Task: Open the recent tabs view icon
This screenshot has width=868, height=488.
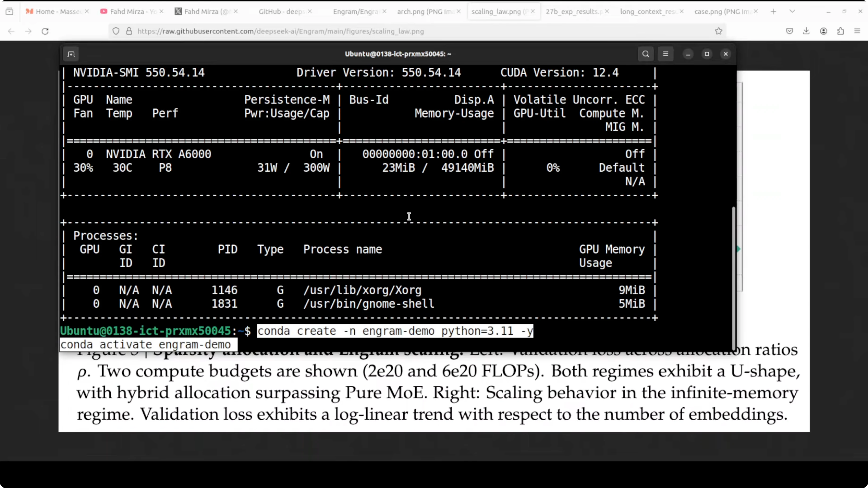Action: click(9, 12)
